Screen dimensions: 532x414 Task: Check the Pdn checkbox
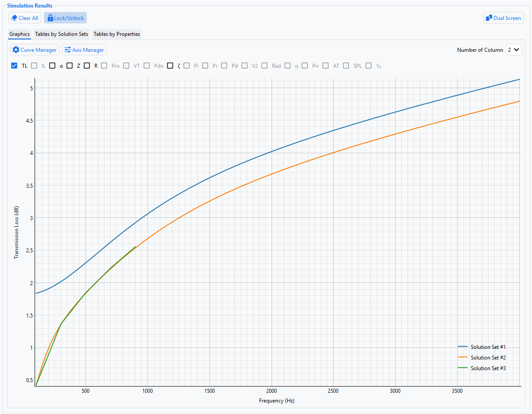pos(147,66)
